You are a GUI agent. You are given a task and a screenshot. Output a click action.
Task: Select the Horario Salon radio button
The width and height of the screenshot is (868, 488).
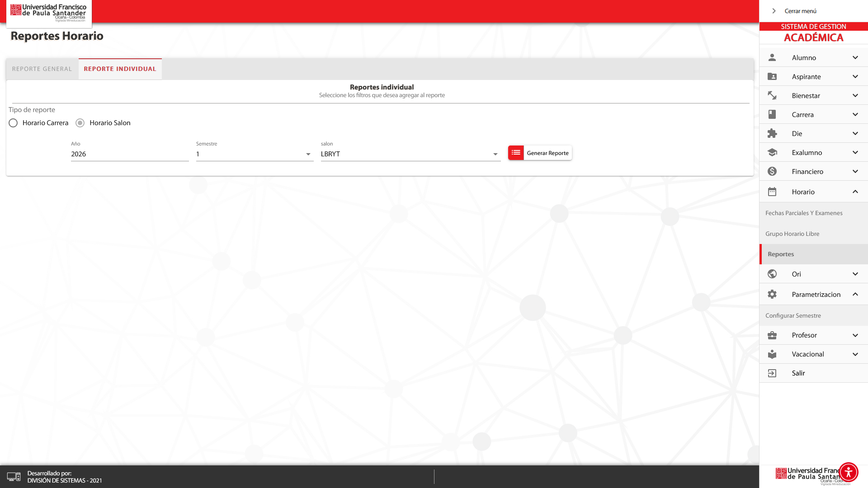pos(80,123)
